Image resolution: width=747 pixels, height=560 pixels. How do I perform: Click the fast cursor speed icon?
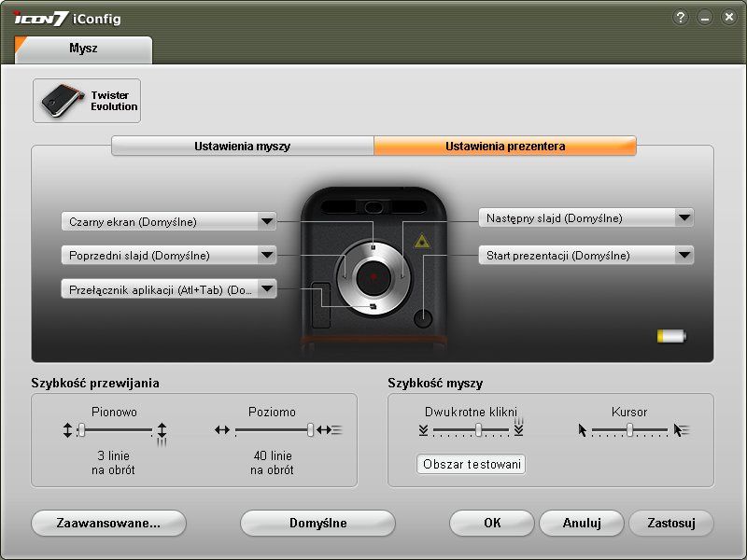682,430
